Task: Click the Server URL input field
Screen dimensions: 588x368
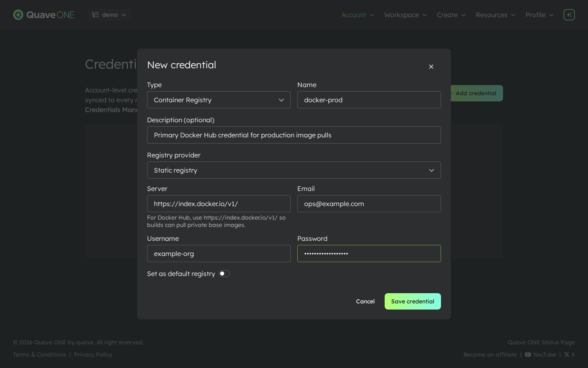Action: coord(219,204)
